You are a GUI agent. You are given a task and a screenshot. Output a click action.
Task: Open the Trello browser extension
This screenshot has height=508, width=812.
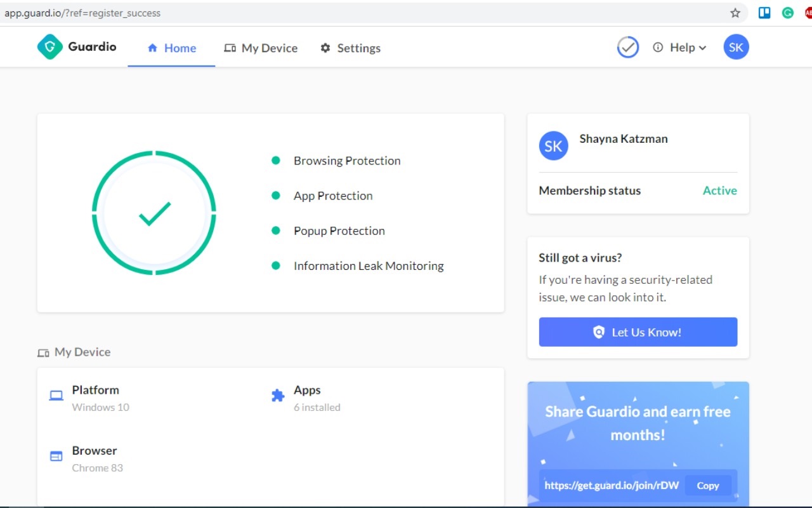pos(764,13)
